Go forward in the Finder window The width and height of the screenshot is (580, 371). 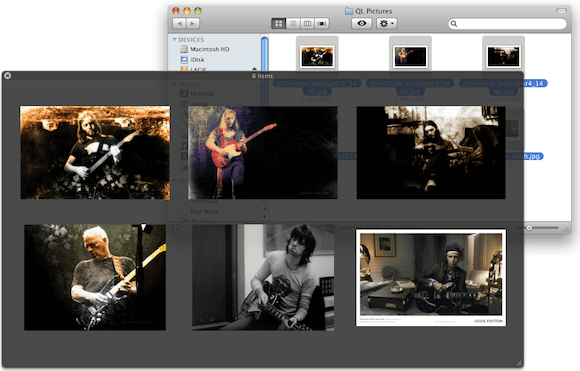tap(193, 24)
